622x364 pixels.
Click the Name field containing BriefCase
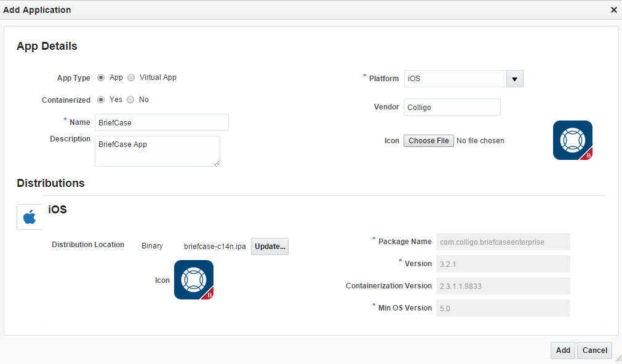point(162,122)
